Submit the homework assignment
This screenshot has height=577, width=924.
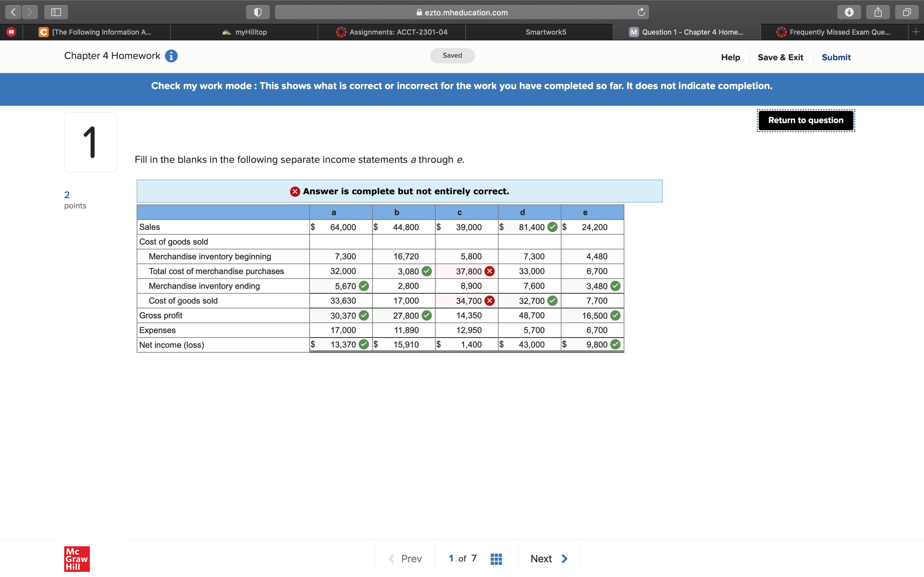pos(836,57)
